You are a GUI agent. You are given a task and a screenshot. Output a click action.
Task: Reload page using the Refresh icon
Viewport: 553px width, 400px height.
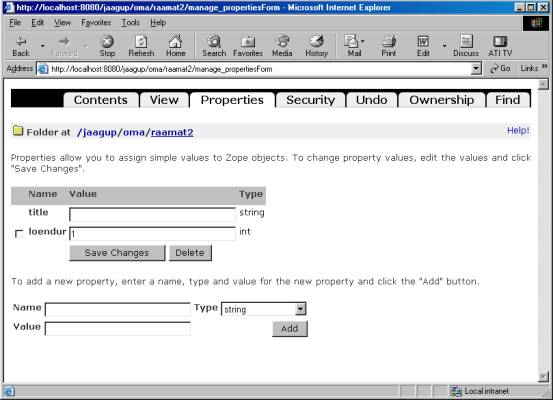(x=141, y=46)
